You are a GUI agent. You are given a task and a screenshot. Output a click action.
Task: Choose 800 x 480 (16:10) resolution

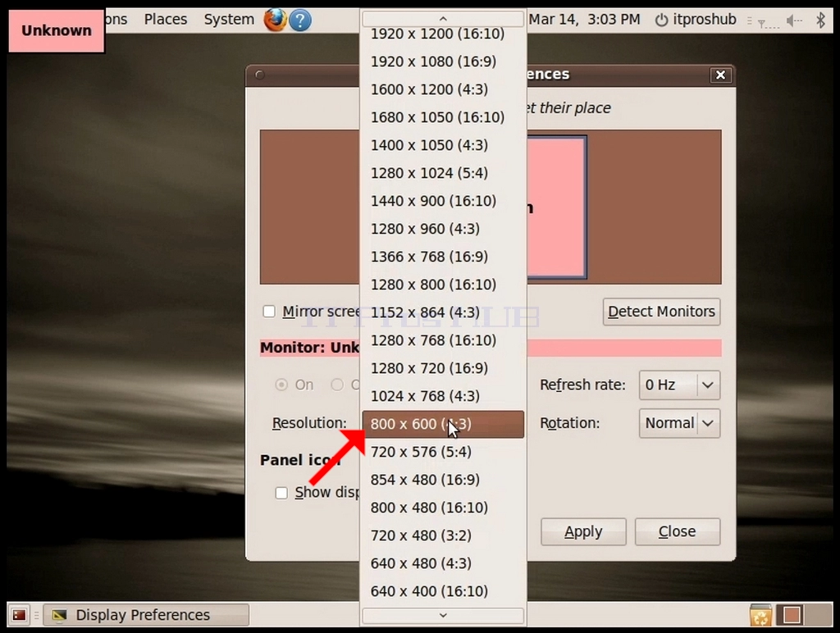(443, 508)
